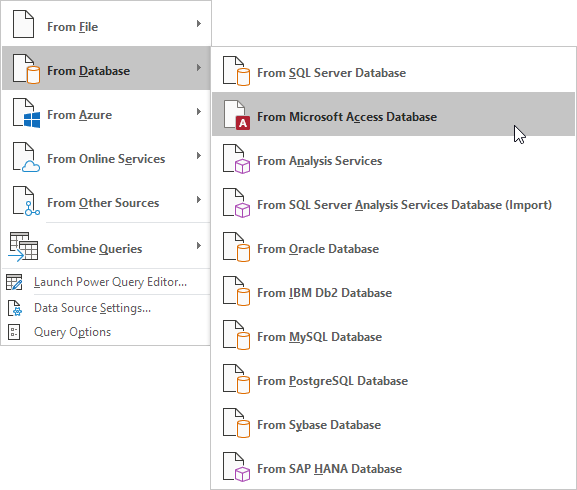Click the PostgreSQL Database icon
The height and width of the screenshot is (490, 577).
coord(236,379)
